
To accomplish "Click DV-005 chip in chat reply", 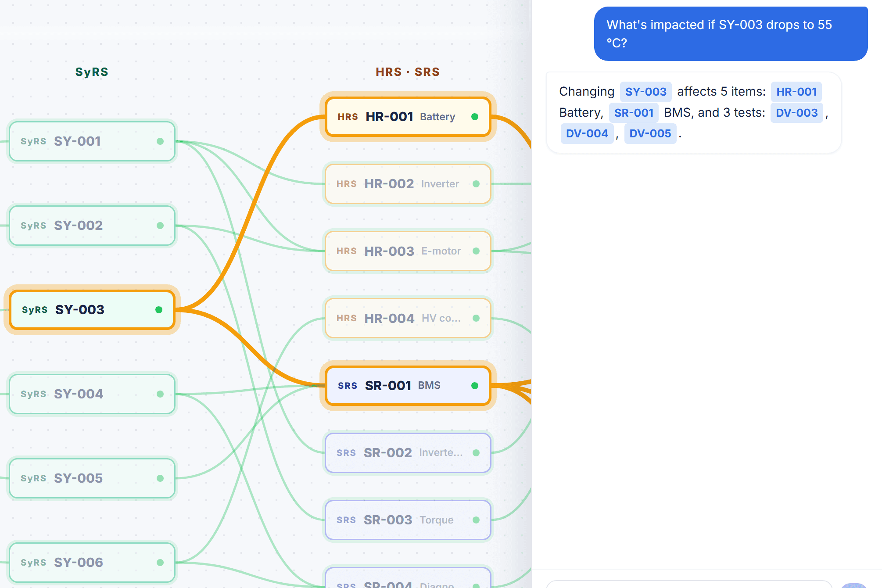I will (x=650, y=133).
